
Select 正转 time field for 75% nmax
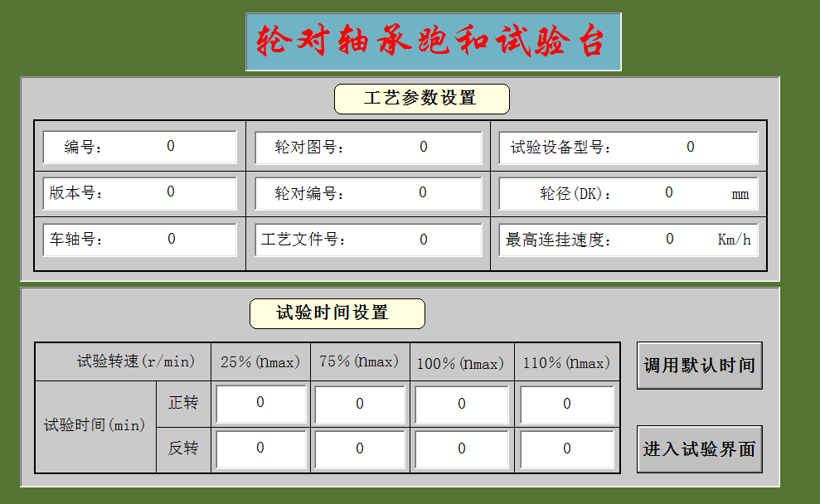coord(360,405)
